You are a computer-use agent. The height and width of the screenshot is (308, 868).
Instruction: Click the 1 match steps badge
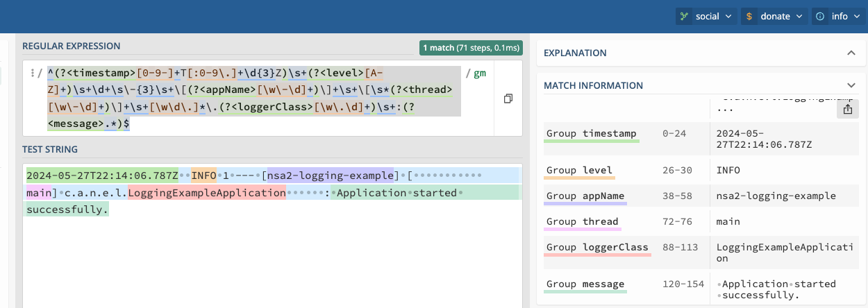point(471,48)
